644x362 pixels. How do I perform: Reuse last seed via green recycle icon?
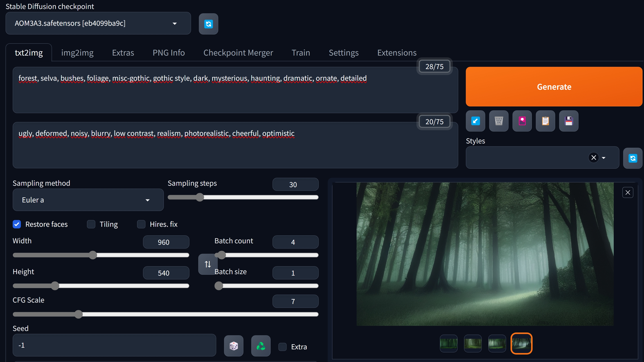tap(261, 346)
